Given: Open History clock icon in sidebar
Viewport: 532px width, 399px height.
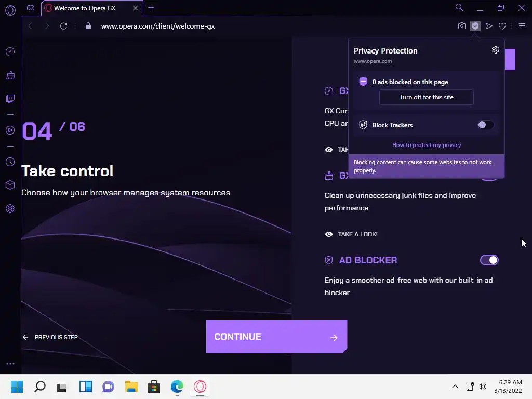Looking at the screenshot, I should tap(10, 162).
